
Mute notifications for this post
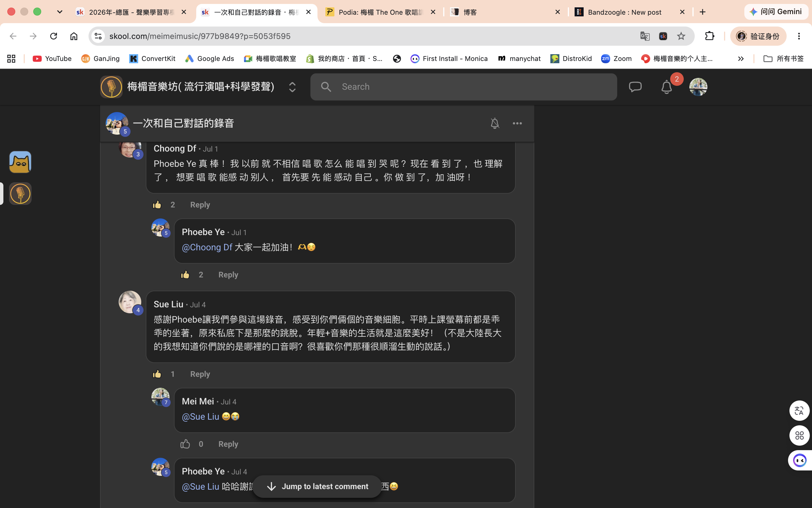[x=495, y=123]
